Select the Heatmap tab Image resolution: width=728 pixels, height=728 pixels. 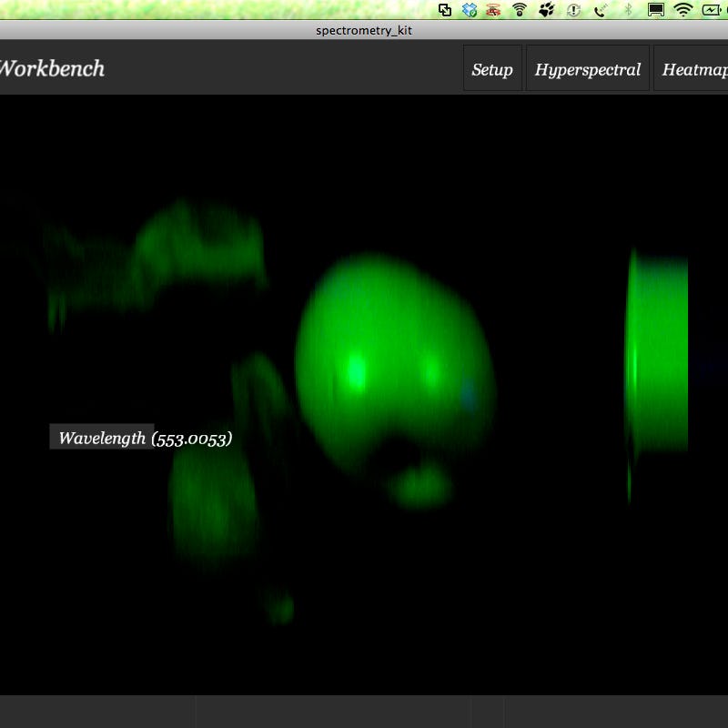pos(693,69)
